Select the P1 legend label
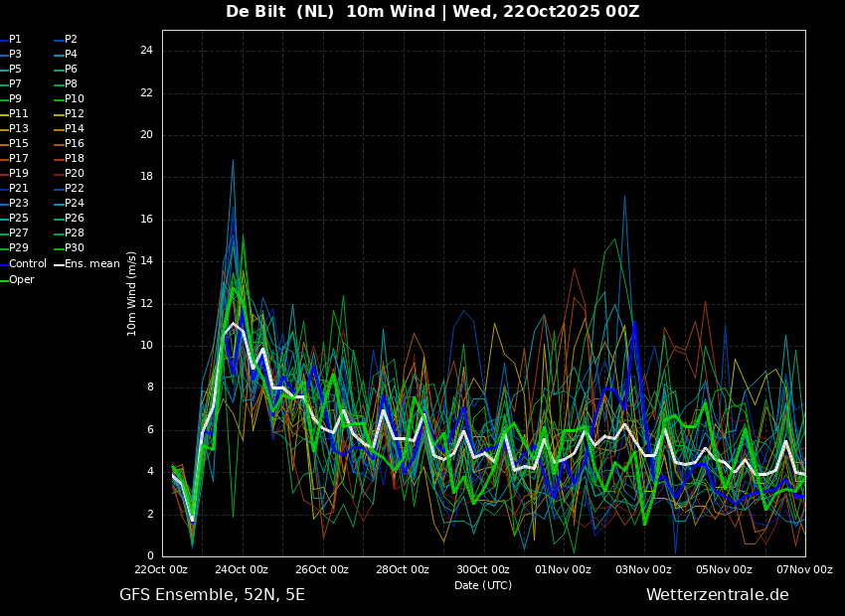The height and width of the screenshot is (616, 845). [15, 40]
